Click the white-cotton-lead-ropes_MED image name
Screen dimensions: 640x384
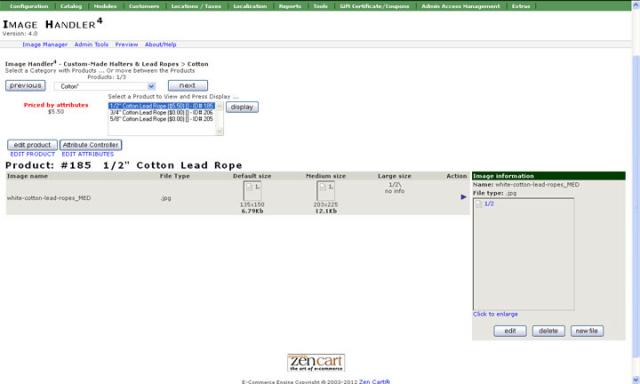coord(49,198)
